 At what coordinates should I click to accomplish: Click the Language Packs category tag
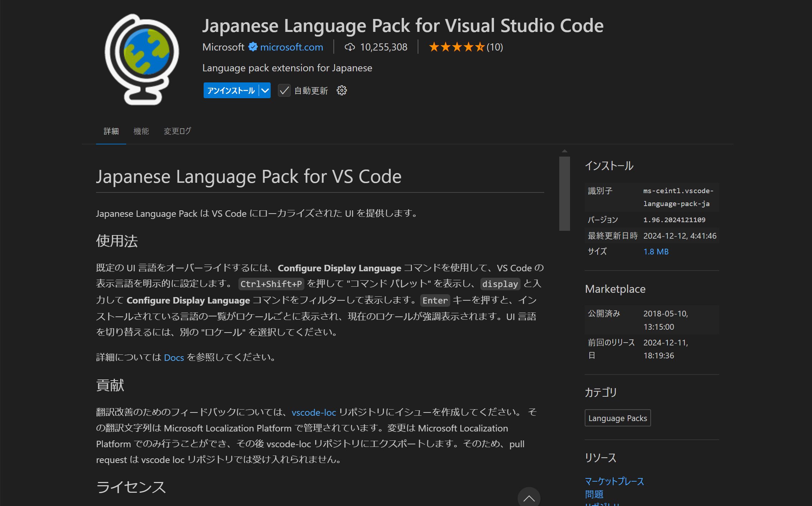point(618,418)
